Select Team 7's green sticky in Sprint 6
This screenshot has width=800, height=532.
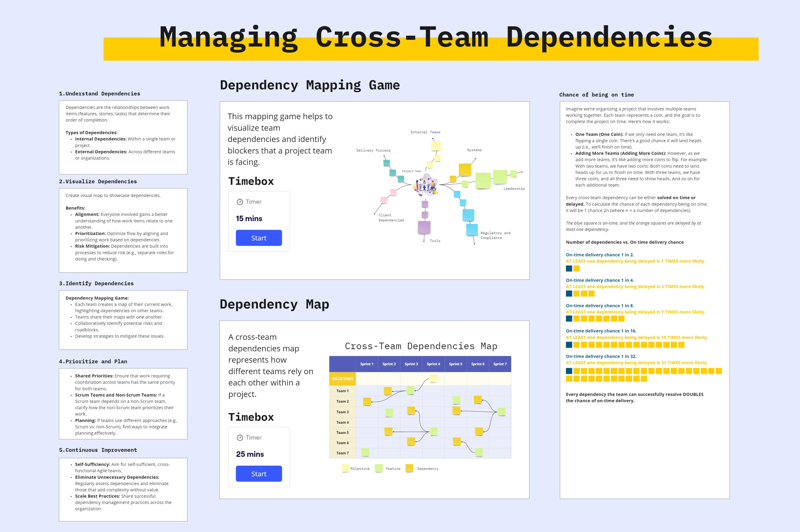(x=479, y=452)
